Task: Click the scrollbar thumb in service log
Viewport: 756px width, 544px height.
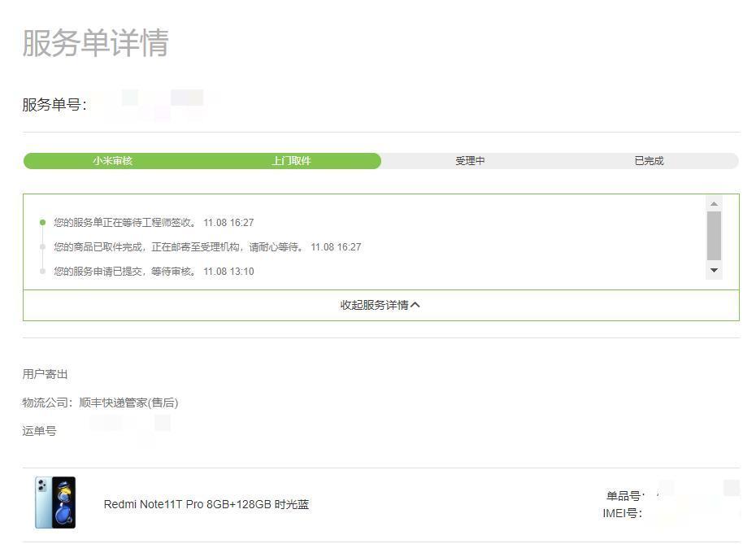Action: [x=714, y=236]
